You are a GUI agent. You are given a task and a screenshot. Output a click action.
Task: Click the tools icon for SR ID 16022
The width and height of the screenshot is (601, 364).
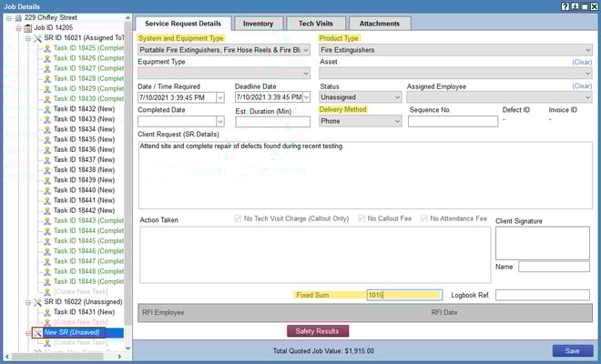click(x=37, y=302)
